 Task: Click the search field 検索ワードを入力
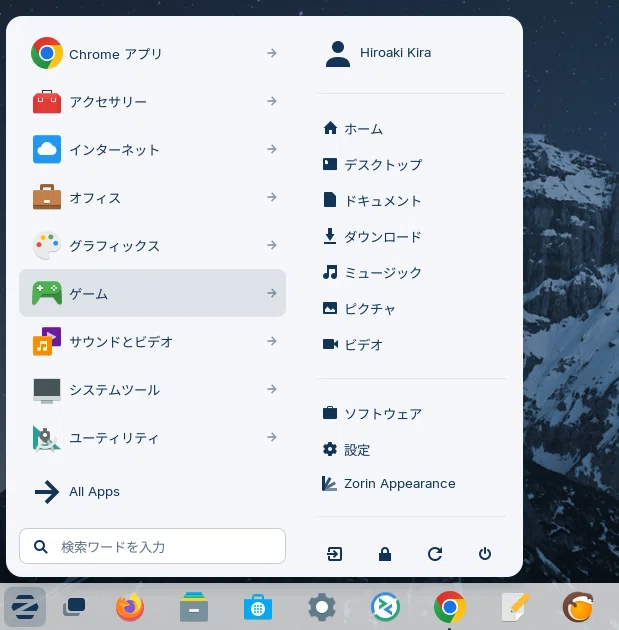(152, 546)
